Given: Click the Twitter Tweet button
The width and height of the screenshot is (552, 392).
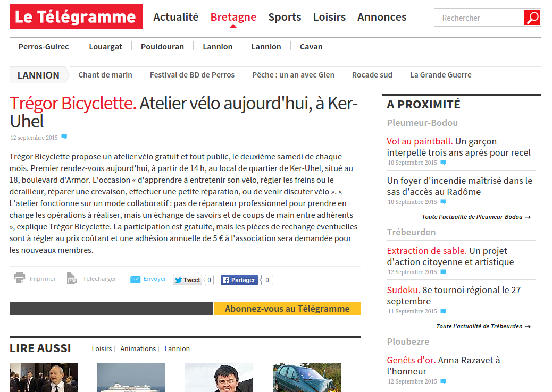Looking at the screenshot, I should (188, 280).
